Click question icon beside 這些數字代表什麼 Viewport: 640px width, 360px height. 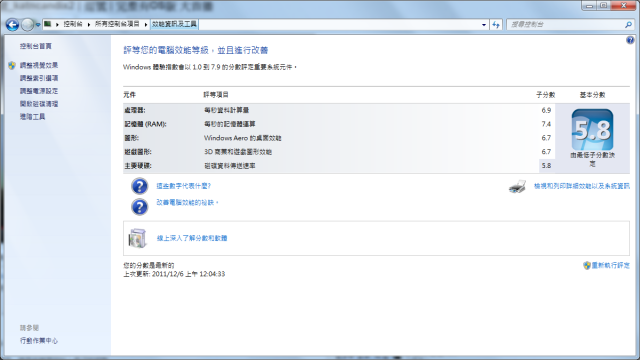tap(140, 186)
